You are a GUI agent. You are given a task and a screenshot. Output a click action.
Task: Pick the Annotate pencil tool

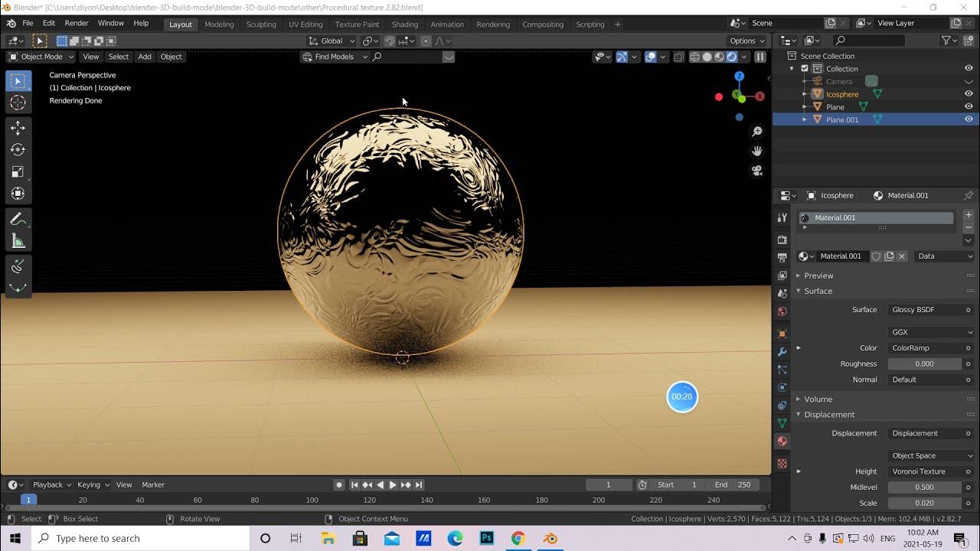tap(18, 220)
